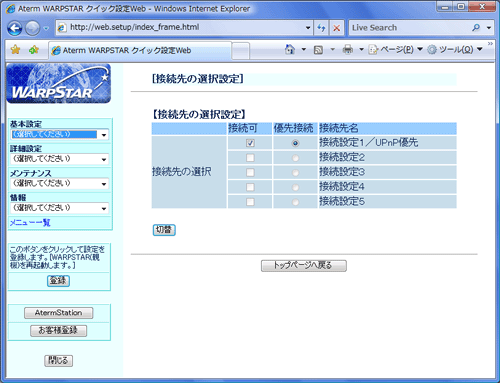This screenshot has height=383, width=500.
Task: Expand the Home button dropdown arrow
Action: coord(304,50)
